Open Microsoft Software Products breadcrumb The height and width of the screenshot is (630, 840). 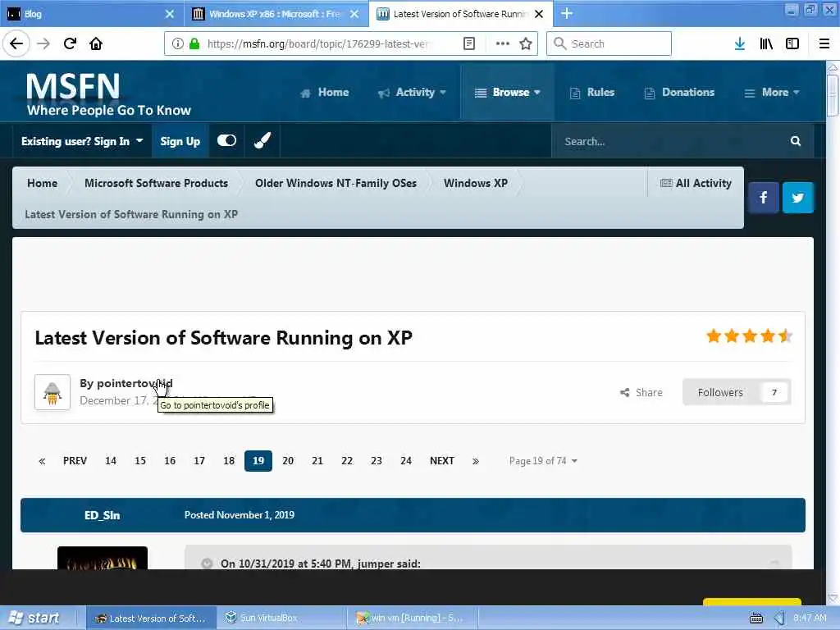tap(156, 183)
